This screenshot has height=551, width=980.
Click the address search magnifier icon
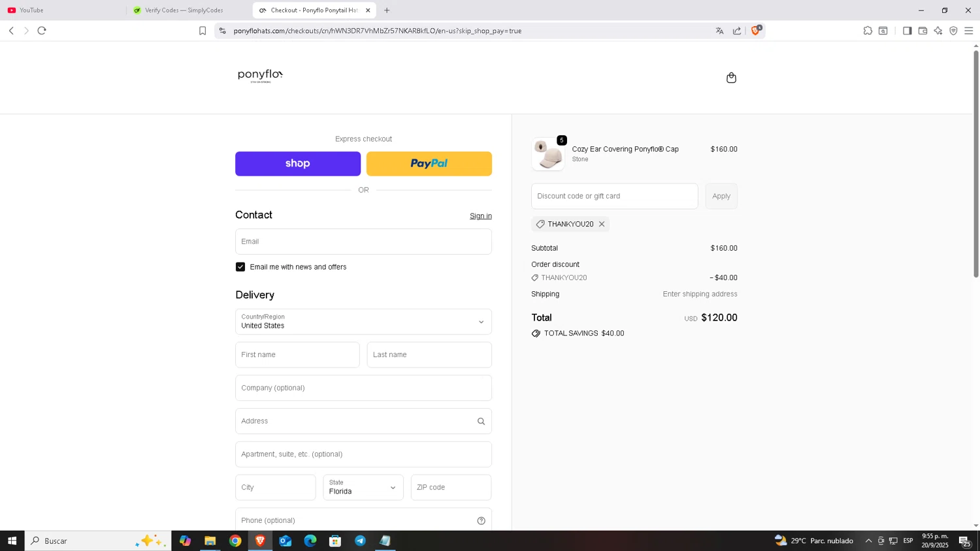pyautogui.click(x=481, y=421)
